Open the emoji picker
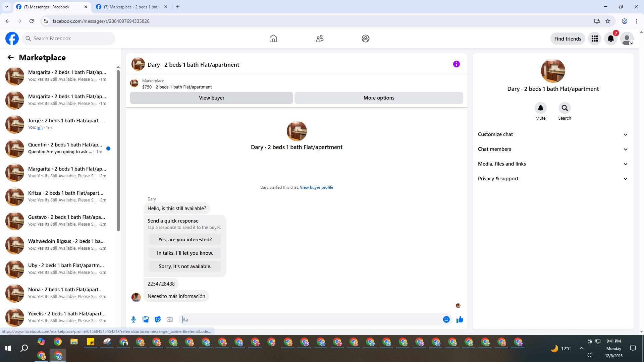644x362 pixels. click(x=446, y=319)
